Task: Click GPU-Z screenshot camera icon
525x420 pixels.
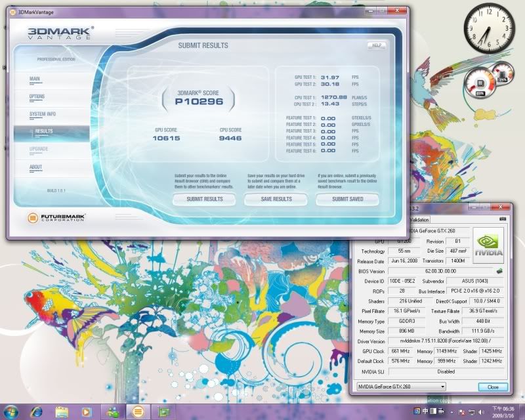Action: [x=503, y=219]
